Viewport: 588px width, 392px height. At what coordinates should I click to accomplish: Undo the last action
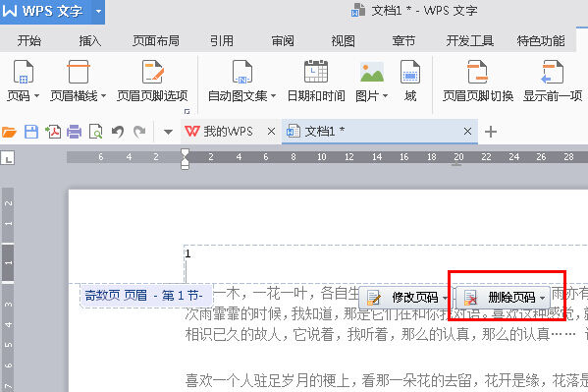(x=118, y=132)
